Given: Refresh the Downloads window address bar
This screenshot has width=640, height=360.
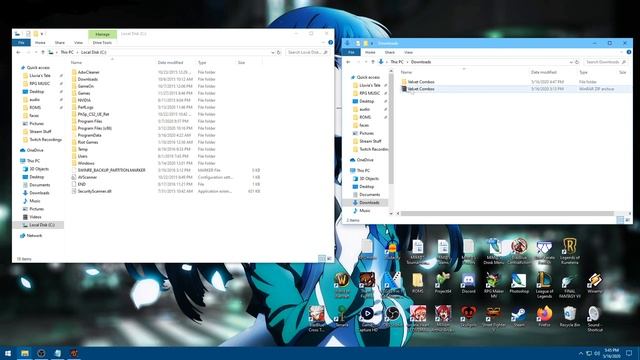Looking at the screenshot, I should [x=577, y=62].
